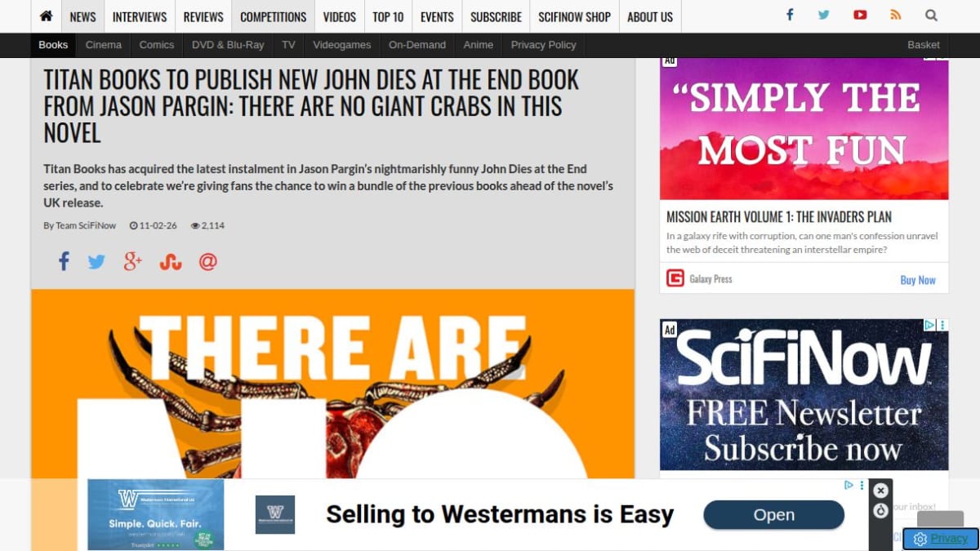
Task: Open the Basket link
Action: [x=924, y=45]
